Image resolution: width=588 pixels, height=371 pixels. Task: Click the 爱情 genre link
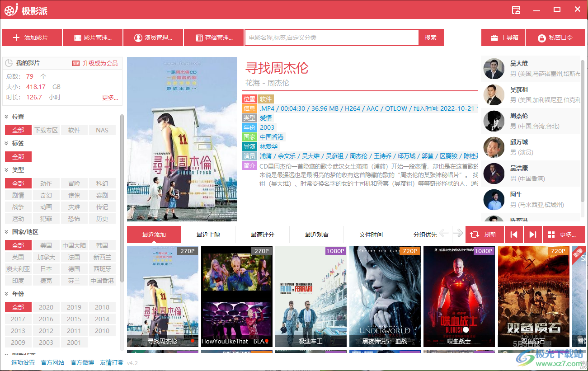(266, 118)
